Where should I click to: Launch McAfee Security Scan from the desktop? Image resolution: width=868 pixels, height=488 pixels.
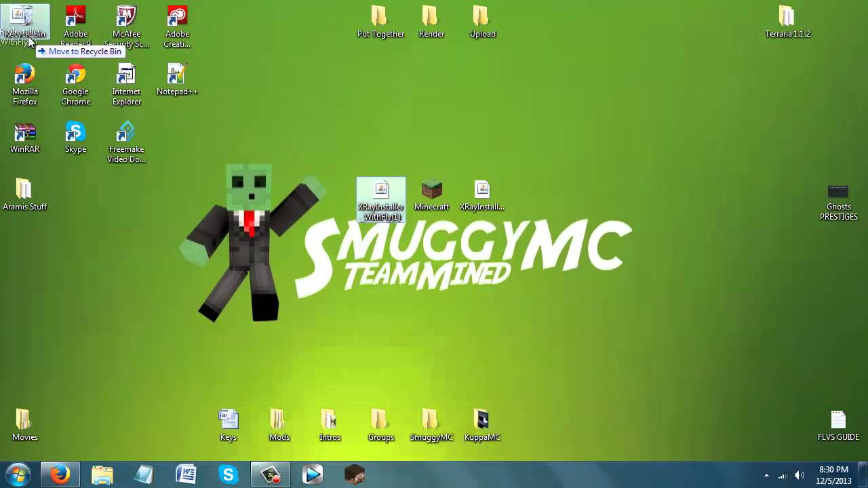point(126,26)
